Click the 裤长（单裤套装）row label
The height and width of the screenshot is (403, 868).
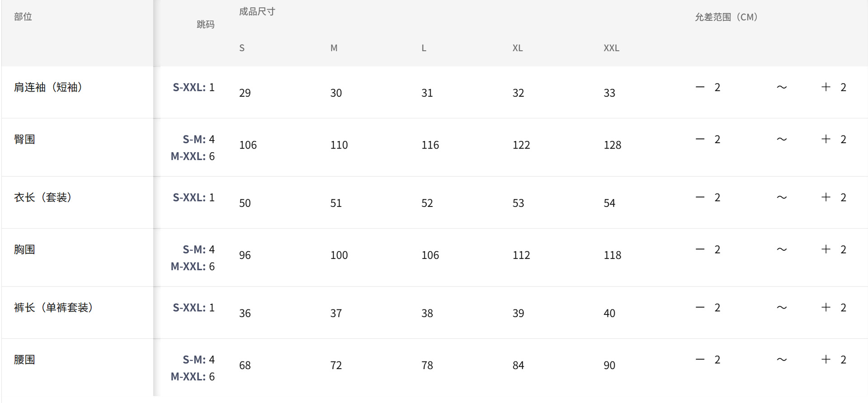(53, 308)
